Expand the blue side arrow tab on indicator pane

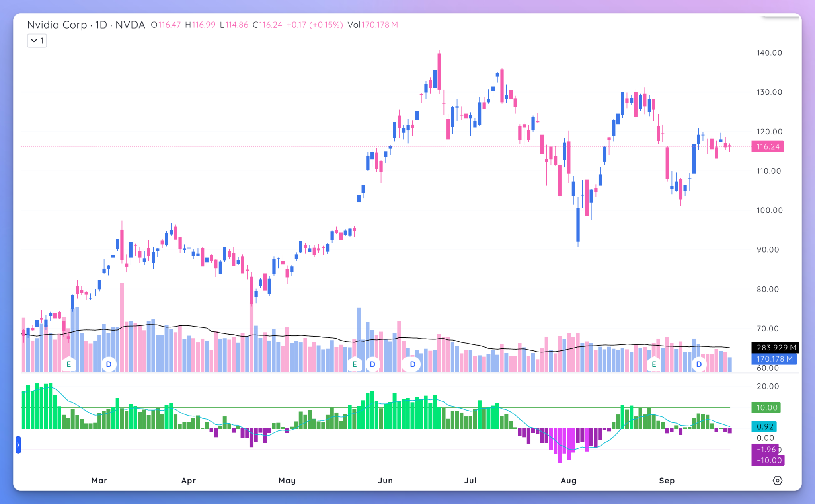(18, 445)
